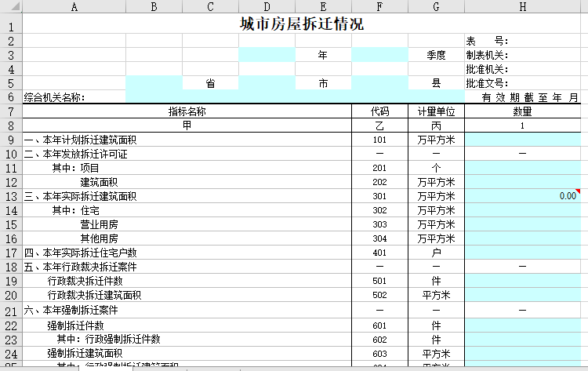The height and width of the screenshot is (371, 588).
Task: Select the 计量单位 header cell
Action: pos(436,111)
